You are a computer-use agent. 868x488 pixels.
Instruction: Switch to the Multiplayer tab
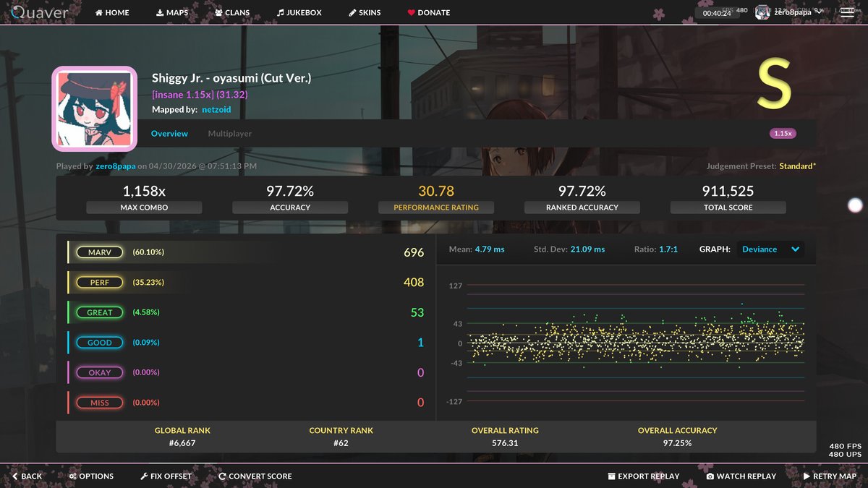tap(230, 134)
